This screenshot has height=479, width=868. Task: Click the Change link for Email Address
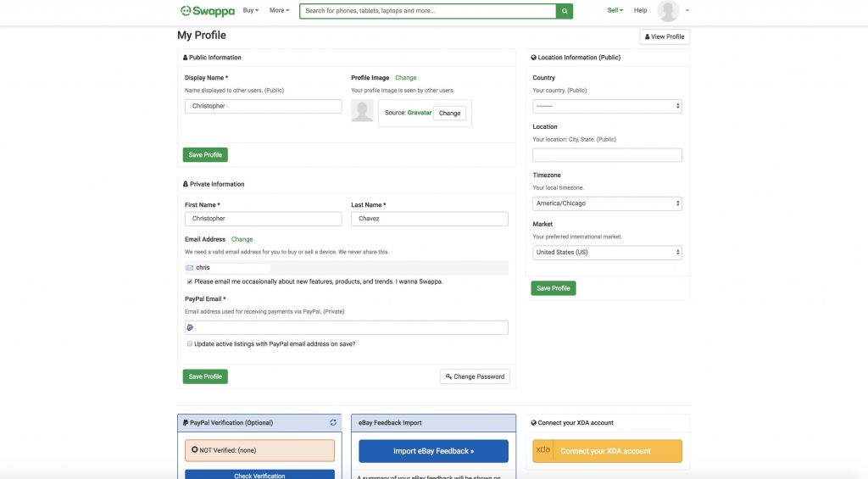[x=242, y=240]
